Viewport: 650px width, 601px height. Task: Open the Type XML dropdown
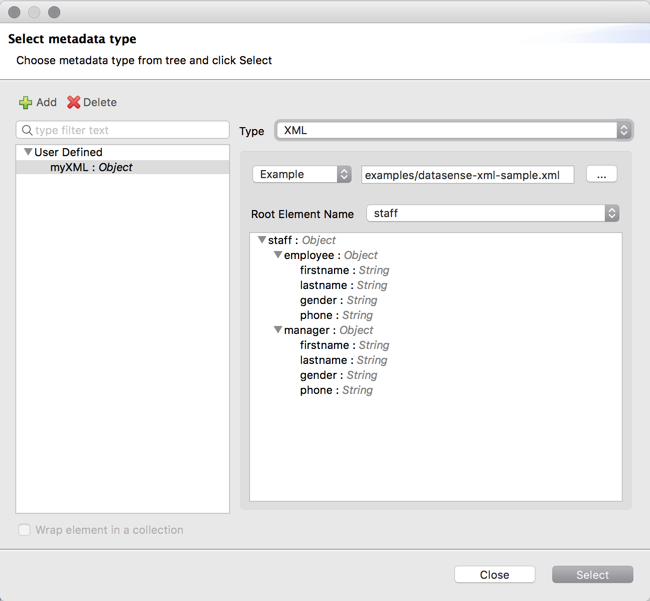pos(454,131)
